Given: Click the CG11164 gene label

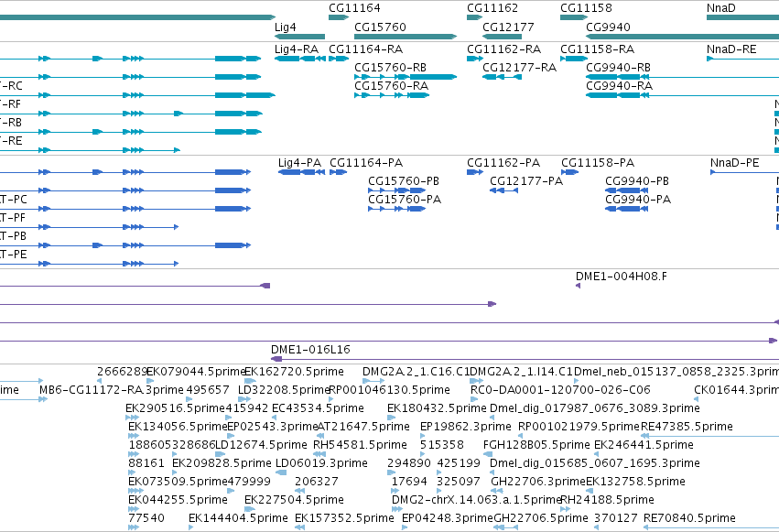Looking at the screenshot, I should (354, 8).
